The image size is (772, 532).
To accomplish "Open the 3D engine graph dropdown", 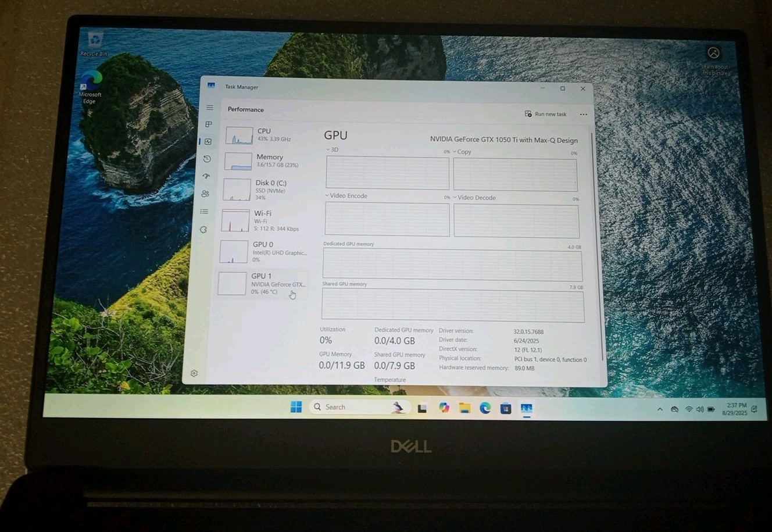I will 331,150.
